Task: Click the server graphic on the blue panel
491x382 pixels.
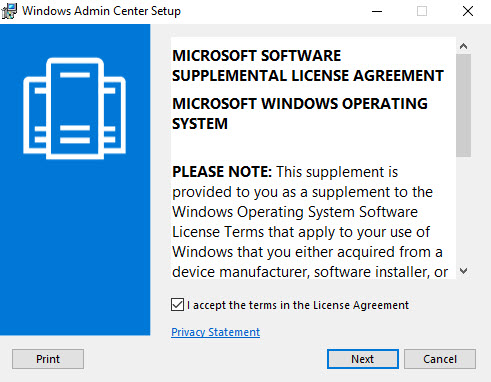Action: click(75, 108)
